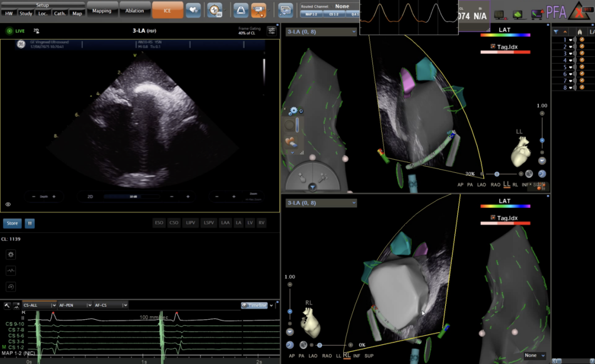This screenshot has width=595, height=364.
Task: Toggle visibility marker for point 1
Action: coord(582,40)
